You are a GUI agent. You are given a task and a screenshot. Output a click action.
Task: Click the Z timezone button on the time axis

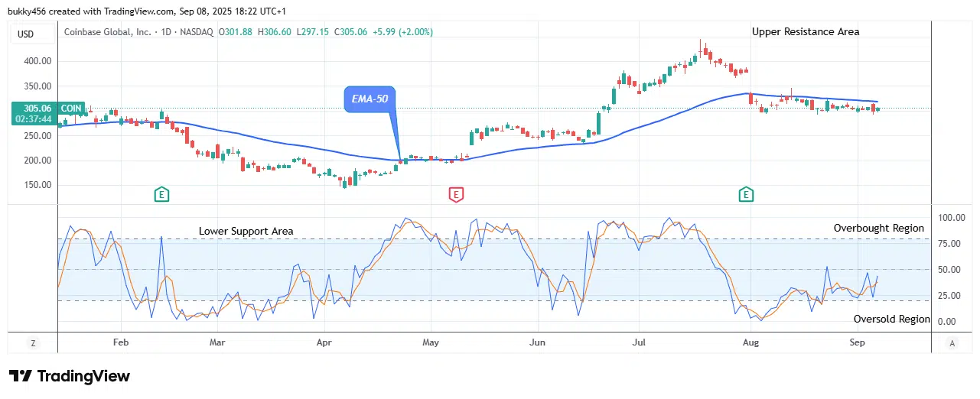[x=33, y=343]
